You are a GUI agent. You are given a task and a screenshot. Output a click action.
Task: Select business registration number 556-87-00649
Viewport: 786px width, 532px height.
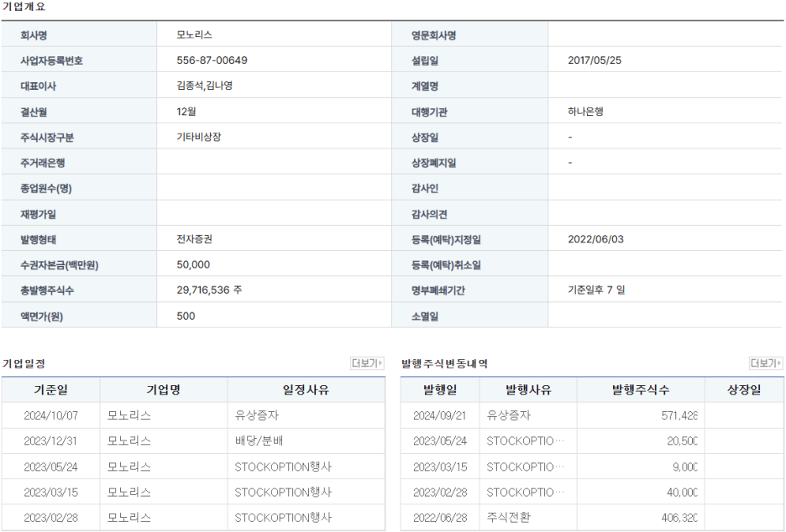pos(212,60)
